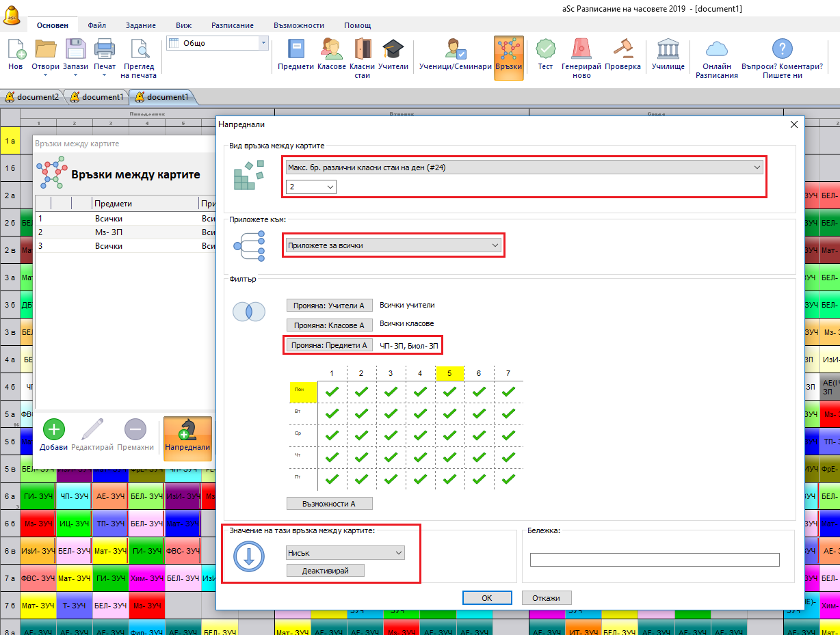Toggle the checkmark for Friday period 7
This screenshot has width=840, height=635.
pos(508,479)
